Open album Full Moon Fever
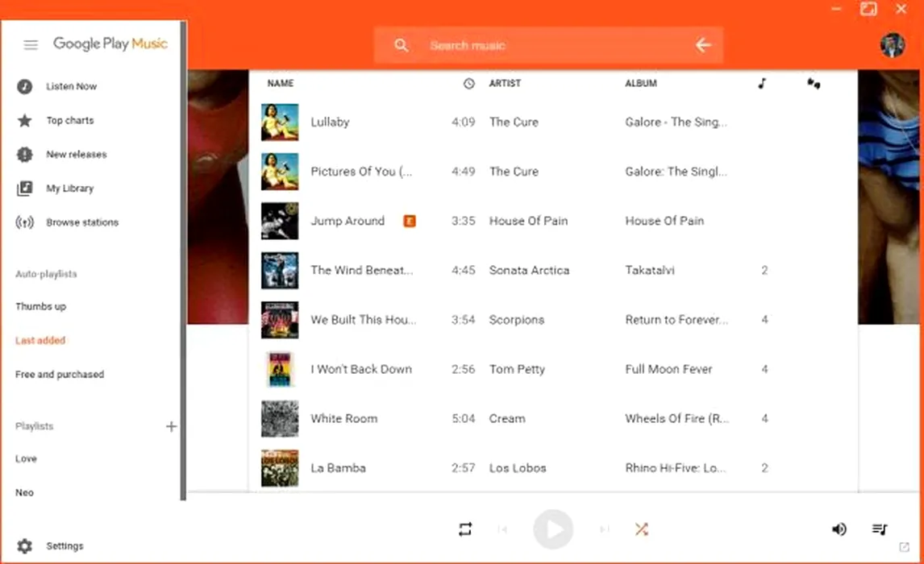 tap(669, 369)
